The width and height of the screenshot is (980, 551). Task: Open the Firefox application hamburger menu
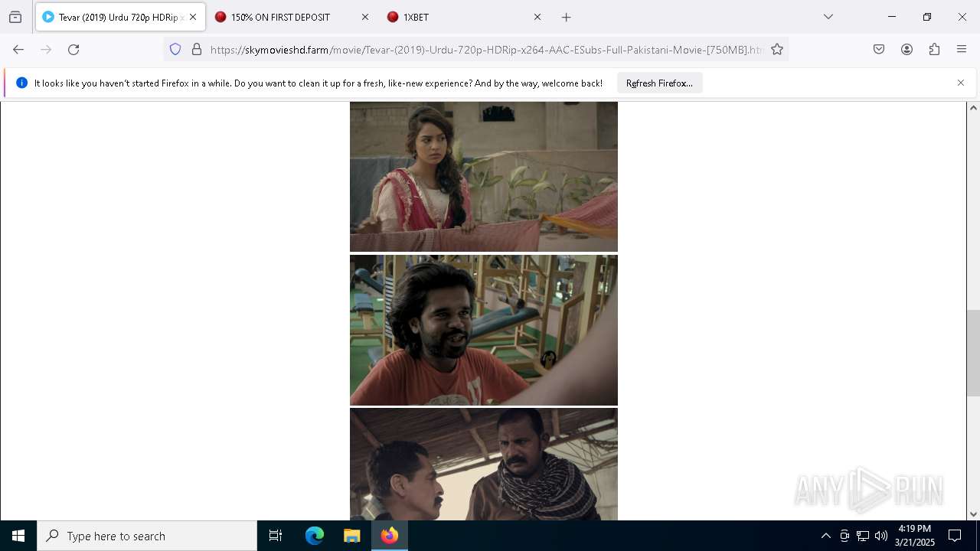(x=962, y=50)
